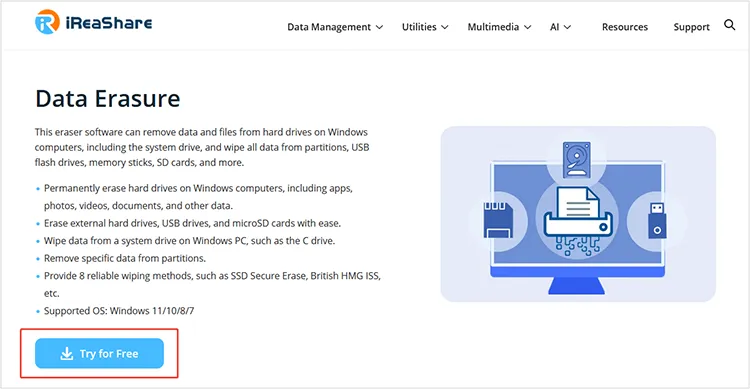Expand the AI menu chevron
The width and height of the screenshot is (750, 389).
pos(567,27)
